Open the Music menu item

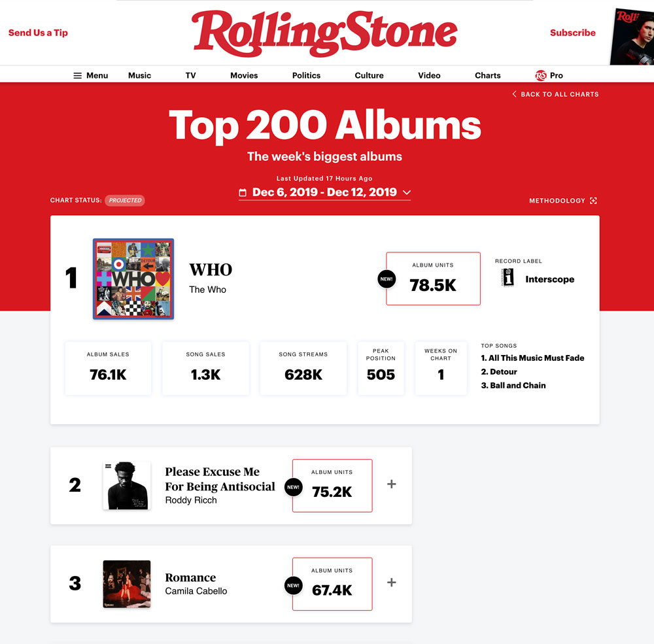click(139, 76)
